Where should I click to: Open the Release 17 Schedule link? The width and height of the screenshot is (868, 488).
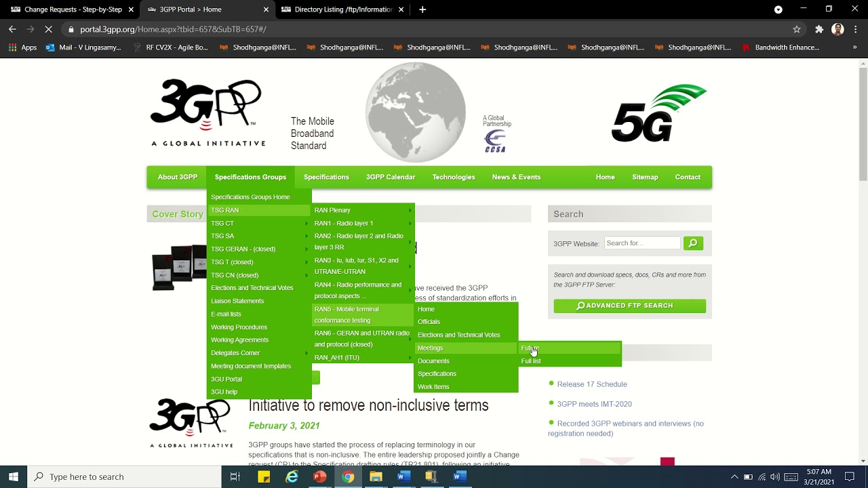click(592, 384)
